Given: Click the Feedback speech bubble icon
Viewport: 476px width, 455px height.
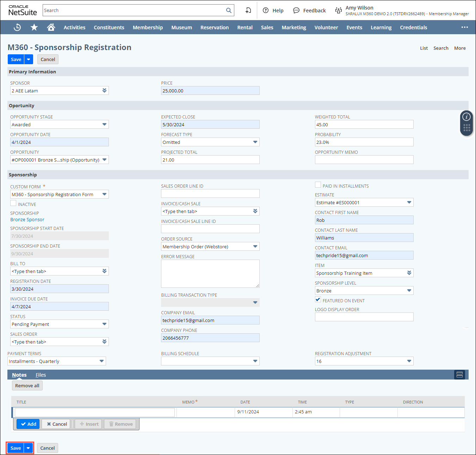Looking at the screenshot, I should (296, 11).
